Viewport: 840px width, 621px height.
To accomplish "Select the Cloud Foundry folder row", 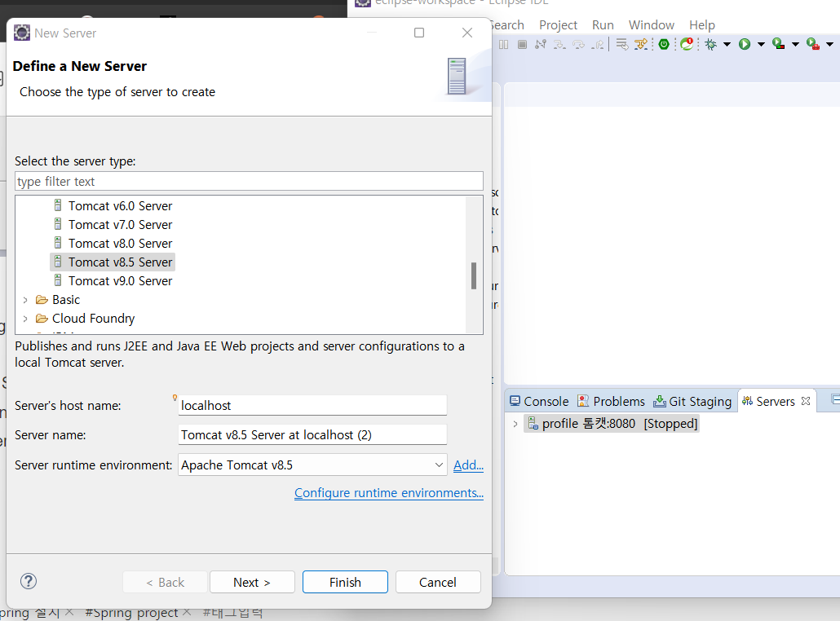I will click(85, 319).
